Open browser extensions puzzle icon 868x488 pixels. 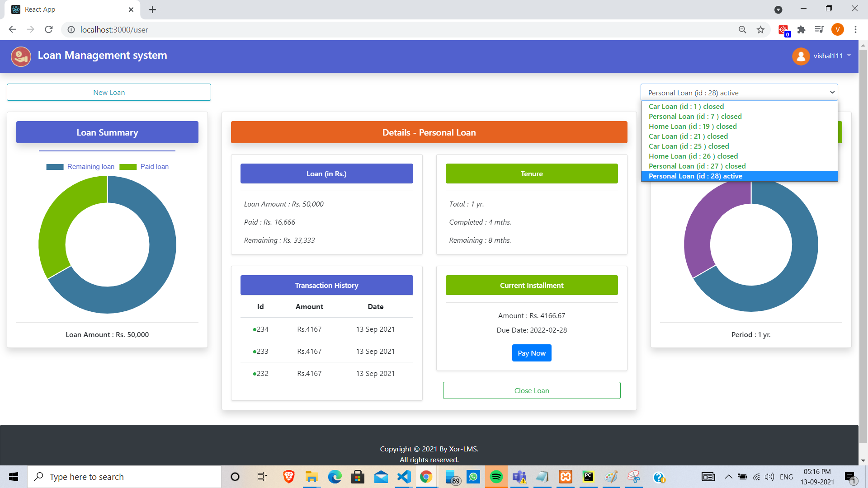click(801, 30)
